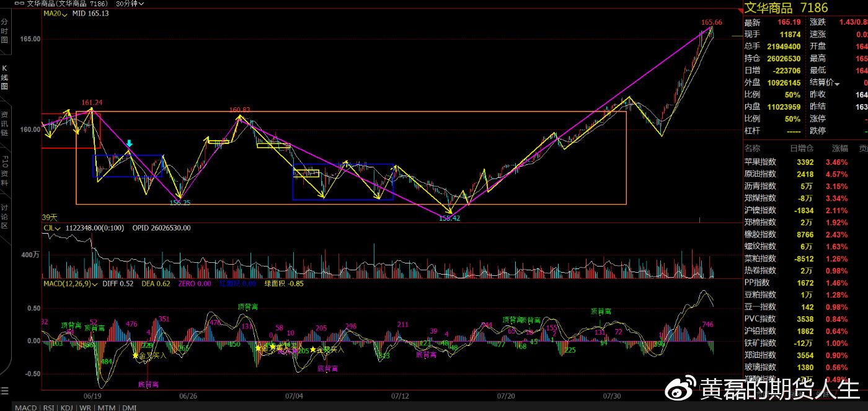The image size is (868, 411).
Task: Select 沥青指数 row in the list
Action: pos(805,186)
